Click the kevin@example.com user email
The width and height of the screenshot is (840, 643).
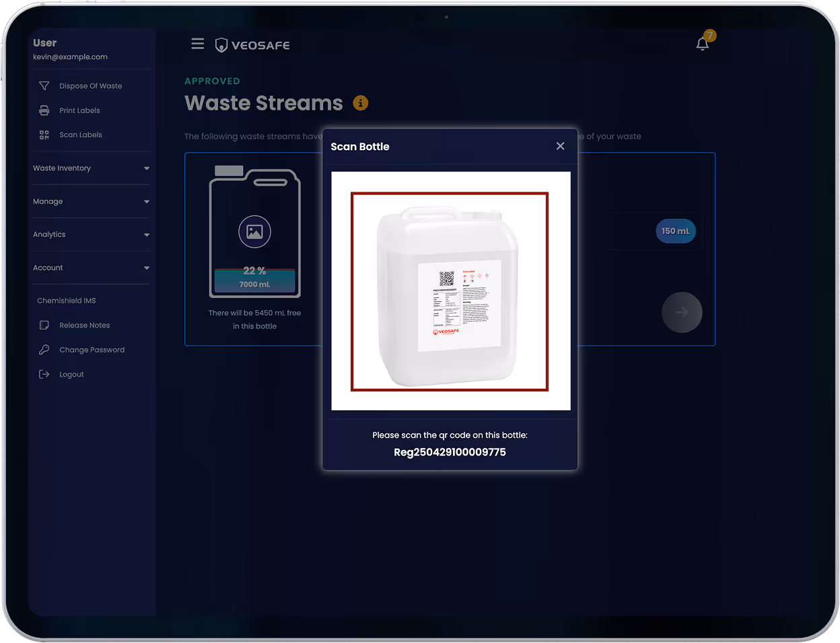click(70, 57)
